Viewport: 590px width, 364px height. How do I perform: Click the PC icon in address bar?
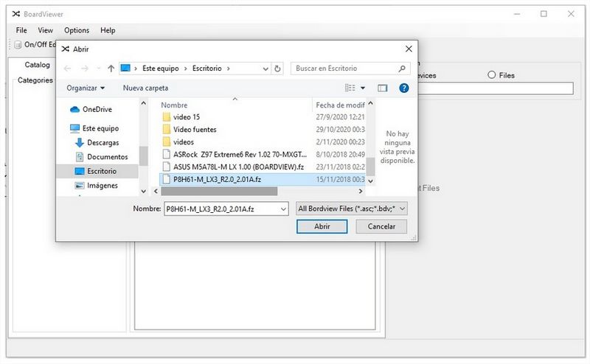pos(125,68)
